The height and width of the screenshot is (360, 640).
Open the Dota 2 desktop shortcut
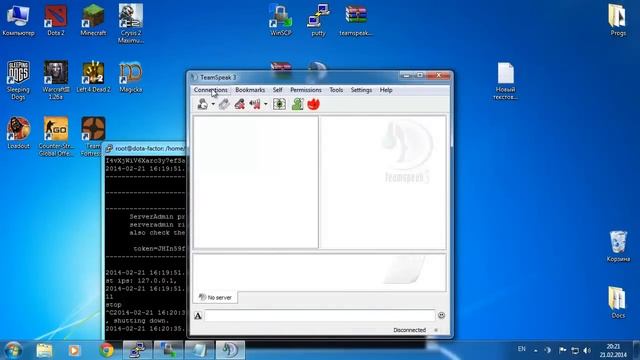[x=56, y=20]
